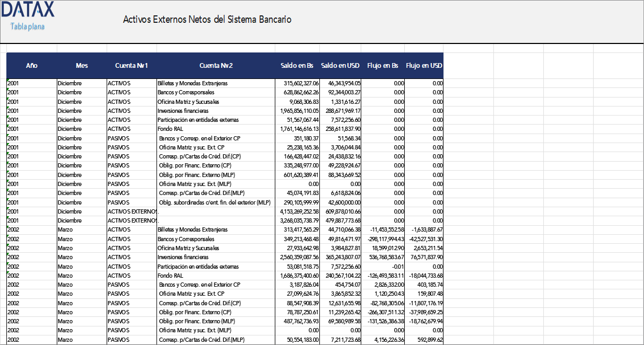Select the Saldo en USD column header
Viewport: 644px width, 345px height.
click(338, 66)
